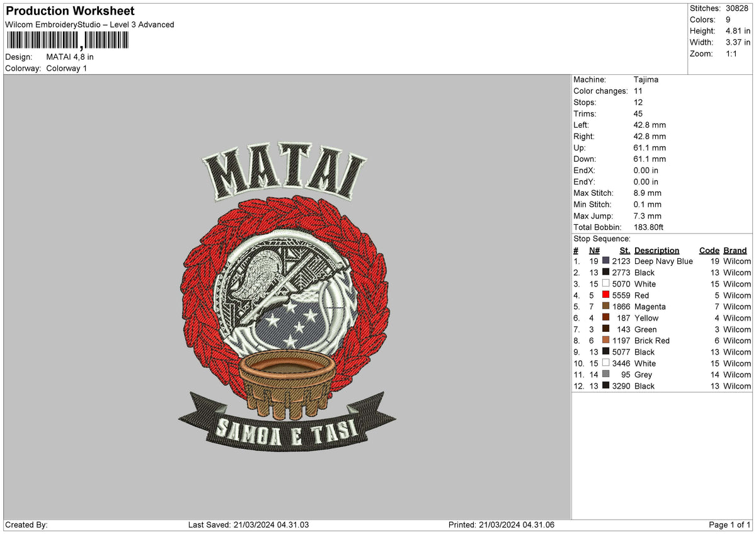The height and width of the screenshot is (534, 756).
Task: Click the White swatch with 3446 stitches
Action: [606, 363]
